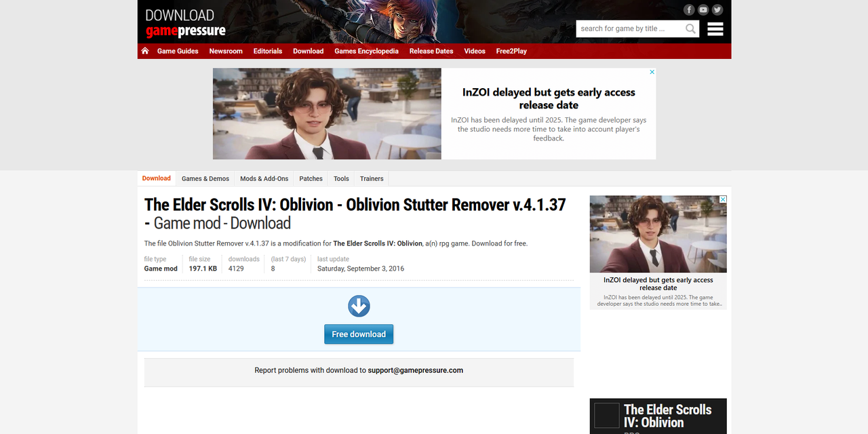This screenshot has width=868, height=434.
Task: Open the Twitter social icon
Action: pos(717,9)
